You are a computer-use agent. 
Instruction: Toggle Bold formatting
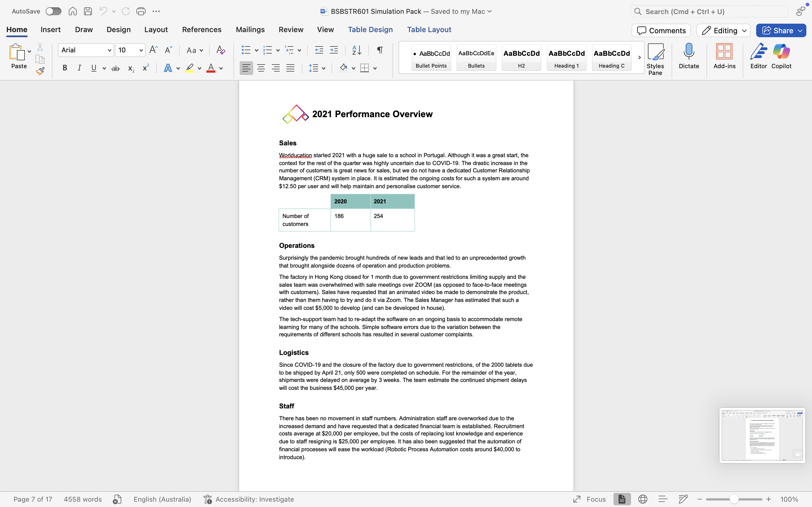(65, 68)
